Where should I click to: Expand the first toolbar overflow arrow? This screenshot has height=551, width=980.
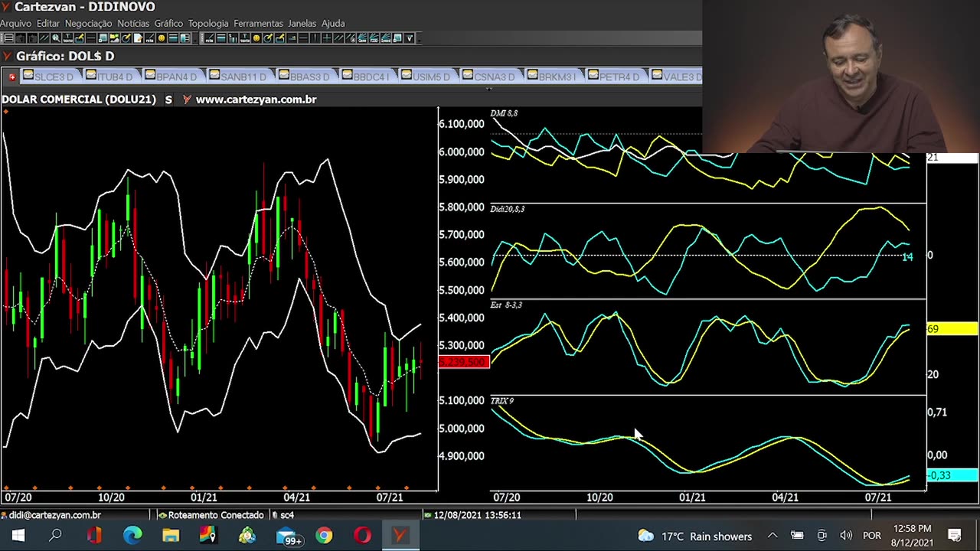(194, 38)
